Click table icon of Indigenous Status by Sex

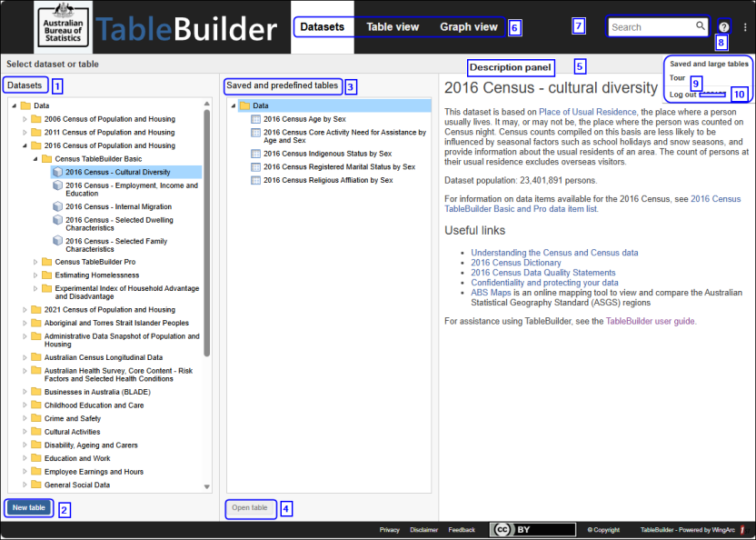click(x=256, y=154)
